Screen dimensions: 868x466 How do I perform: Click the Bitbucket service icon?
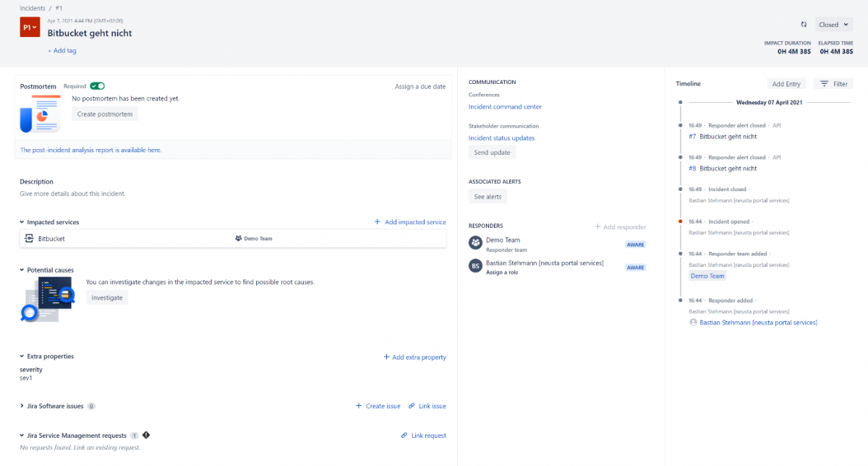(30, 238)
